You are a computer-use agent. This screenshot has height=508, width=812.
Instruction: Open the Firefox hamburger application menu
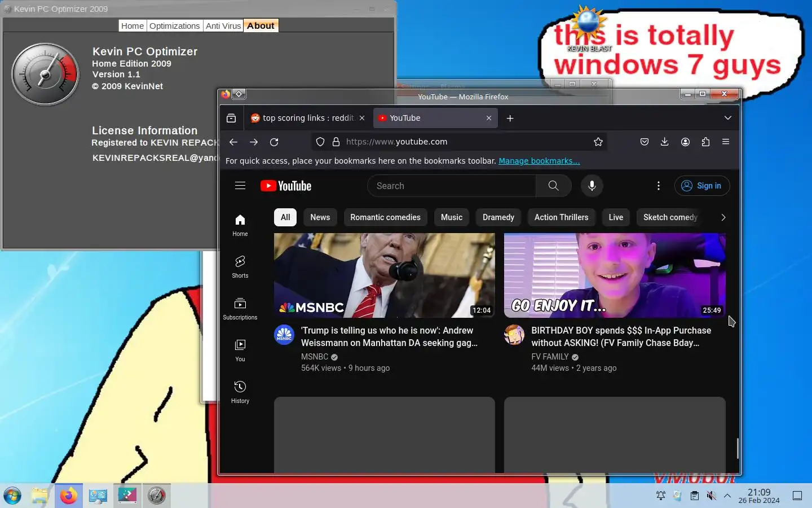(726, 142)
